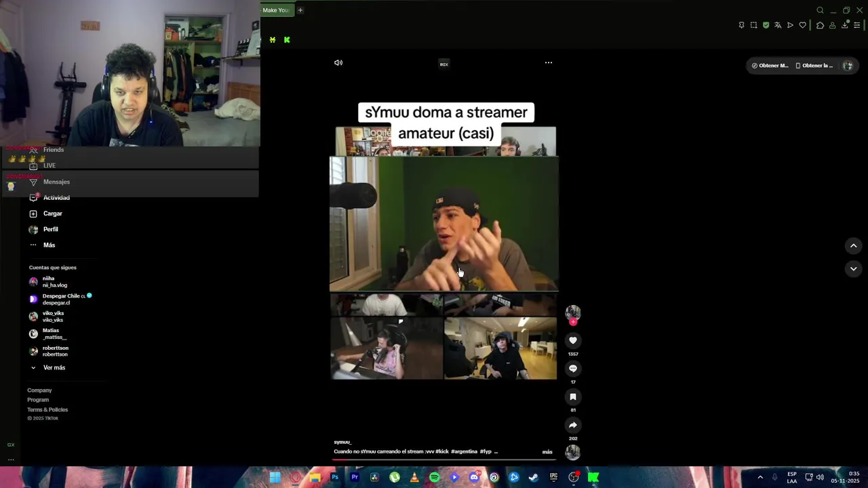Image resolution: width=868 pixels, height=488 pixels.
Task: Select the 'Make You' browser tab
Action: tap(277, 10)
